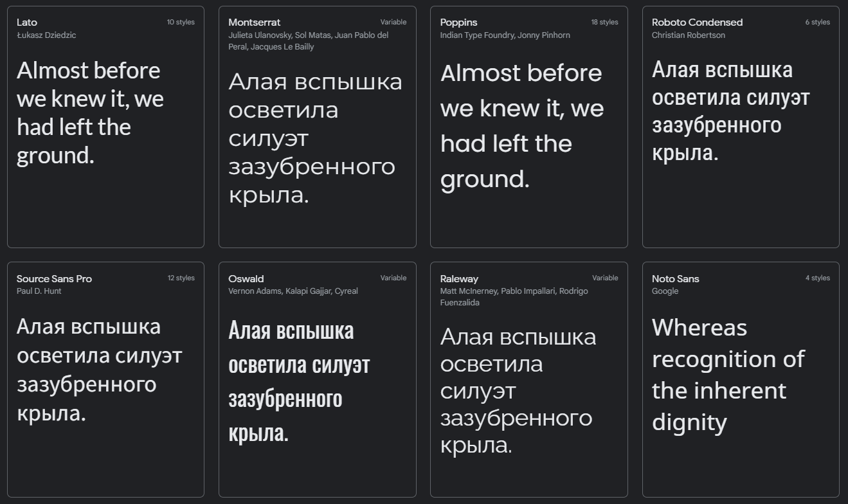This screenshot has width=848, height=504.
Task: Open the Noto Sans font title
Action: tap(675, 278)
